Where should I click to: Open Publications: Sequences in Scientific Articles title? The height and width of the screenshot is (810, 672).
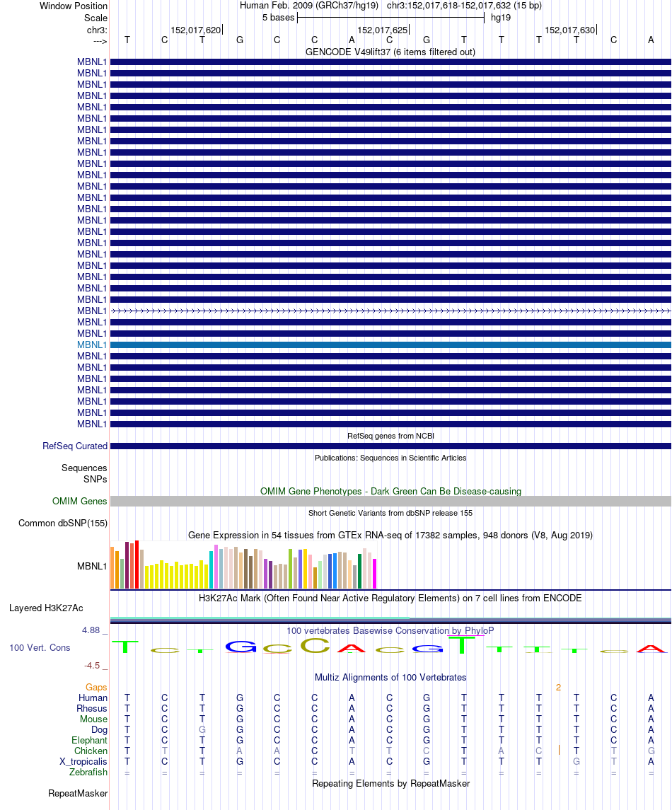(x=390, y=458)
